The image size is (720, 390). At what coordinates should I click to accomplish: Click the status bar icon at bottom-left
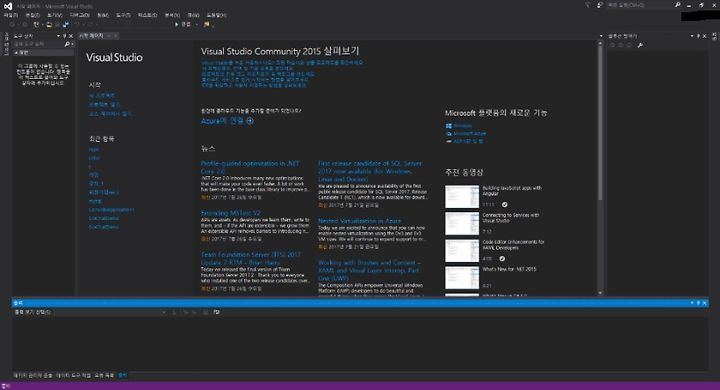pyautogui.click(x=6, y=386)
